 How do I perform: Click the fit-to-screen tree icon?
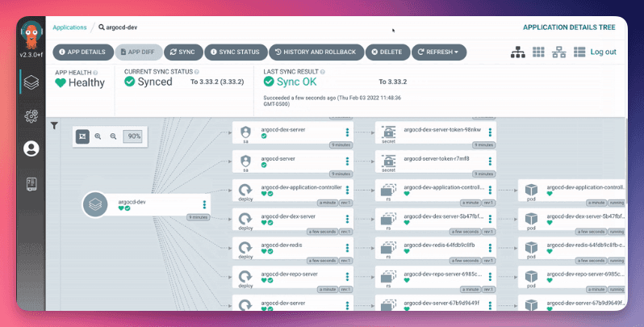[x=82, y=136]
